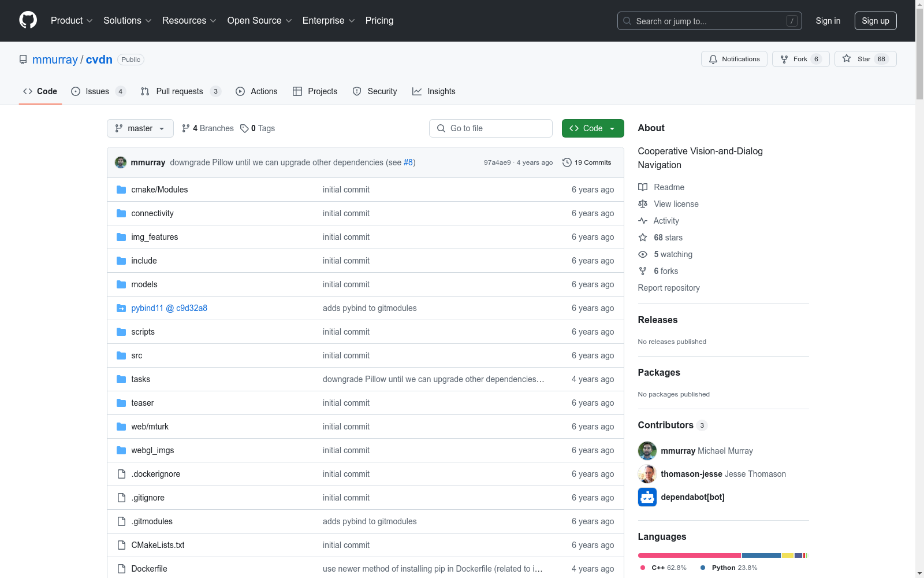Open the tasks folder

click(x=141, y=379)
